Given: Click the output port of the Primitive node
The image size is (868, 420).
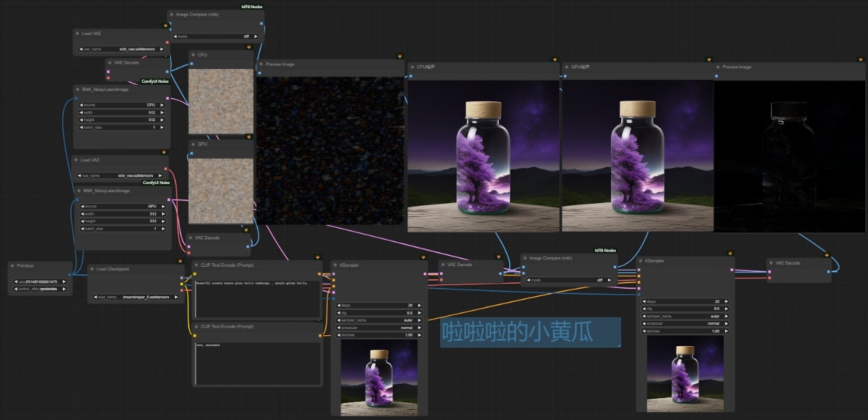Looking at the screenshot, I should point(69,275).
